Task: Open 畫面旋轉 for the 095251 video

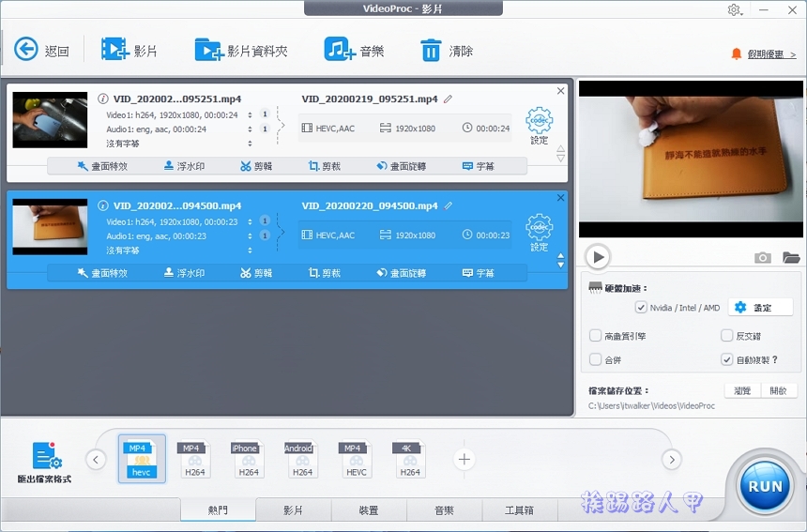Action: [401, 166]
